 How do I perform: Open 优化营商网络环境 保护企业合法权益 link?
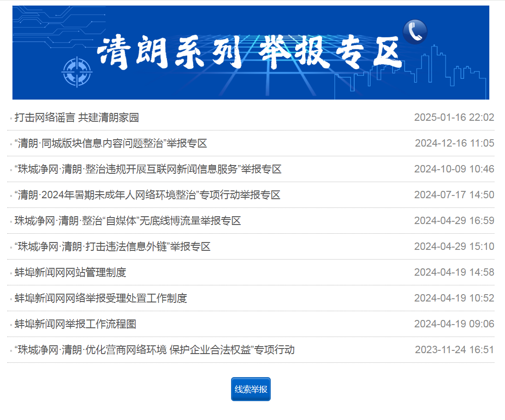coord(154,350)
